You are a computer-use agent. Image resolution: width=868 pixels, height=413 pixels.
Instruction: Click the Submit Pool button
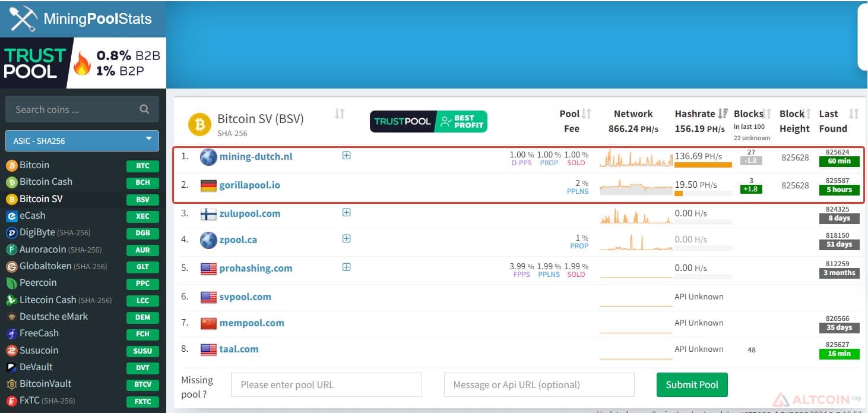point(692,384)
